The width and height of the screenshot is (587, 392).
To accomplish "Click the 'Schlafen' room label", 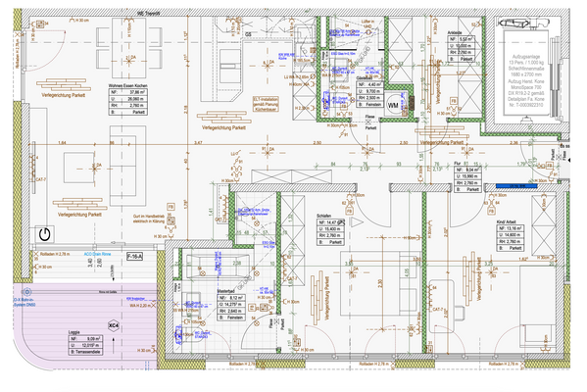I will click(323, 216).
